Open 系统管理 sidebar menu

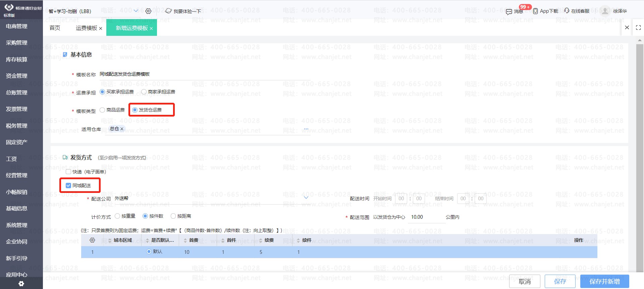tap(17, 225)
